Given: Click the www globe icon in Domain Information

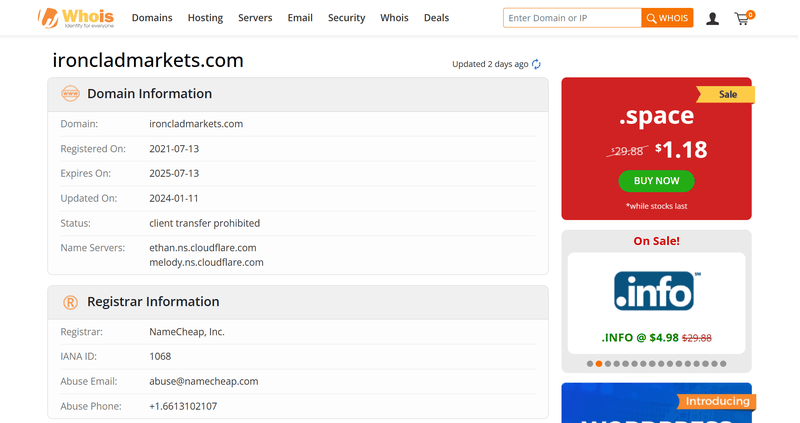Looking at the screenshot, I should tap(70, 93).
